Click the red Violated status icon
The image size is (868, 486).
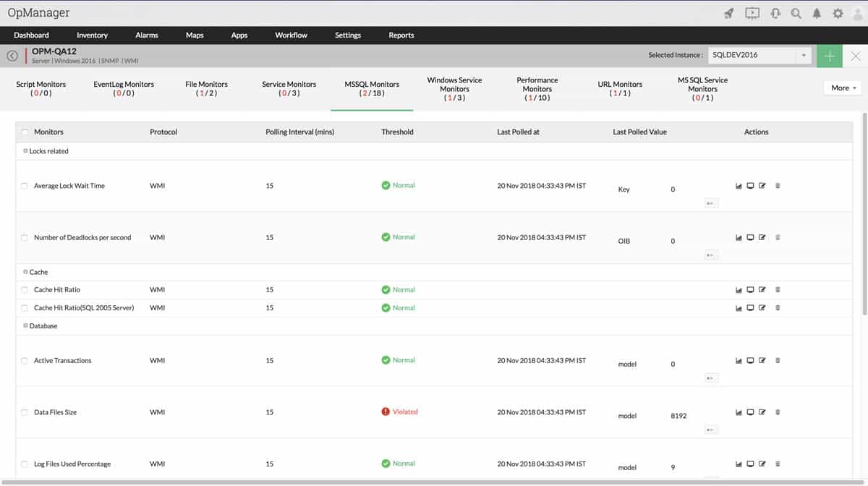tap(386, 412)
